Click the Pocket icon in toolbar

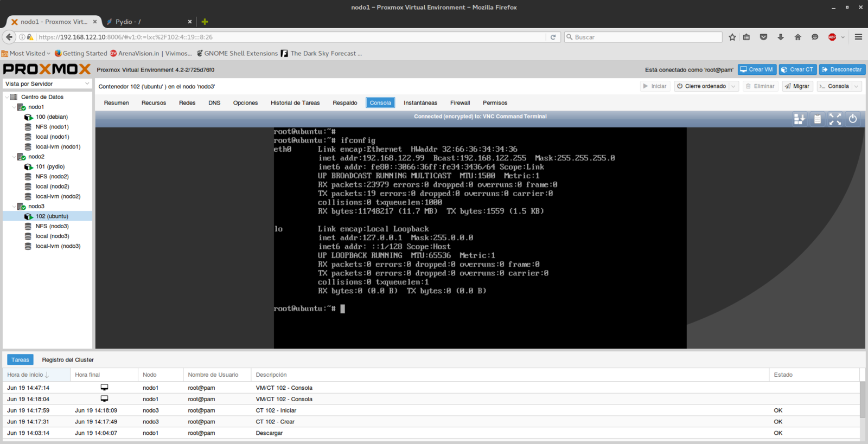(763, 37)
